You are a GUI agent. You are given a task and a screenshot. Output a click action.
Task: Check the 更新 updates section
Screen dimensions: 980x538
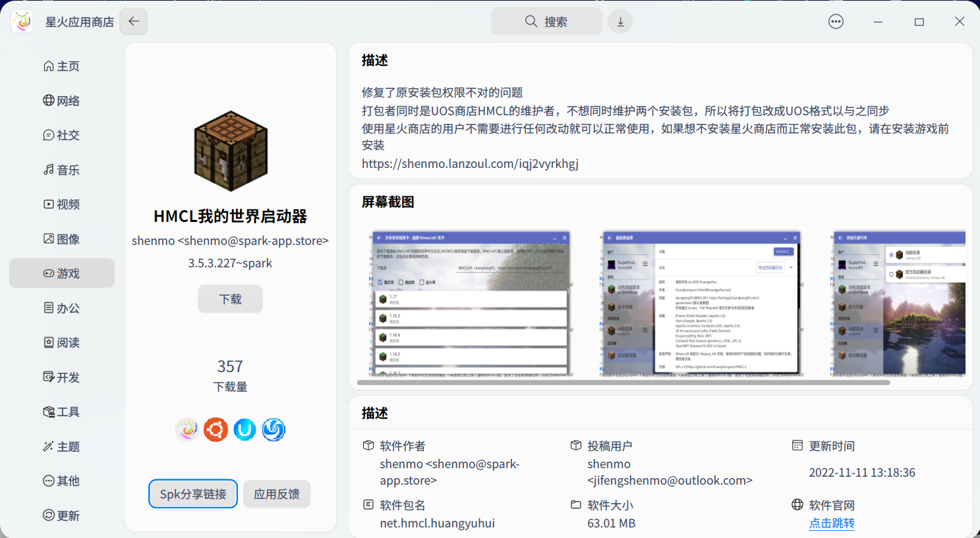(x=63, y=516)
